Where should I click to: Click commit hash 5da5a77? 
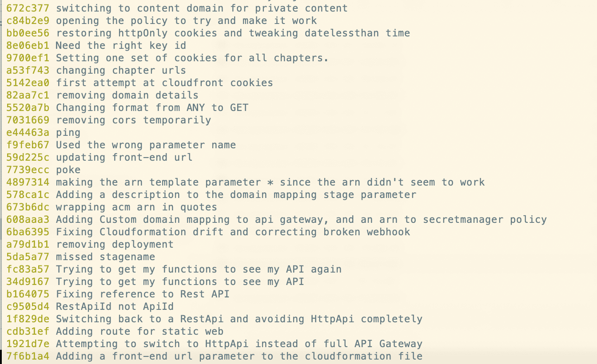click(x=28, y=257)
